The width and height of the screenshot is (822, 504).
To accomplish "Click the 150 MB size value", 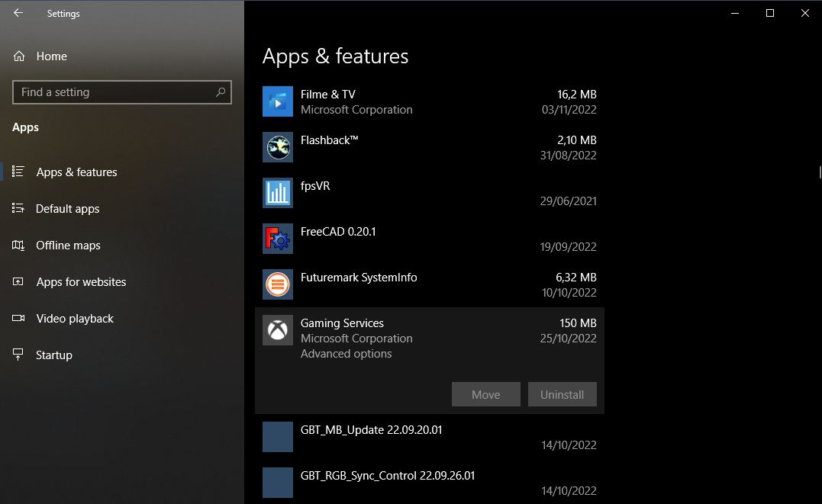I will click(x=578, y=323).
